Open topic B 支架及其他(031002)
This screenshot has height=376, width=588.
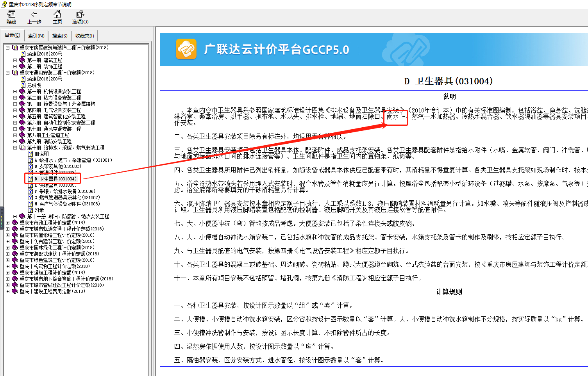point(58,166)
